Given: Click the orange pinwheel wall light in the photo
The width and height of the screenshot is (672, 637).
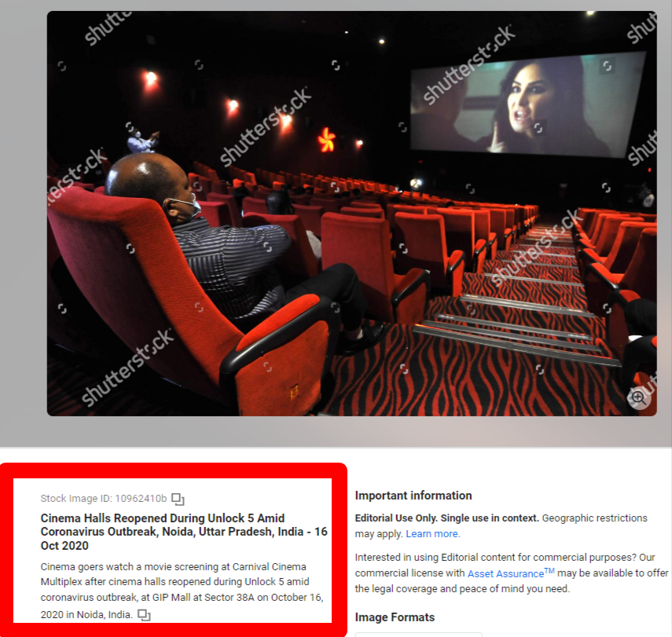Looking at the screenshot, I should (x=326, y=140).
